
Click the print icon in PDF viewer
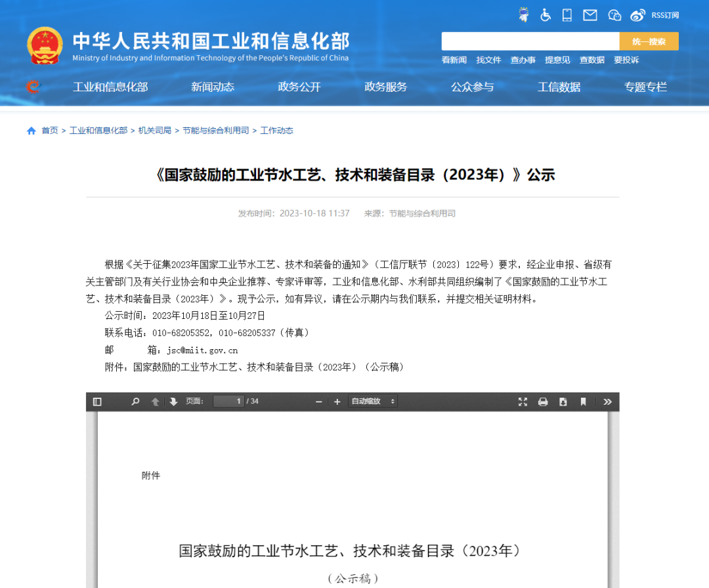point(542,401)
